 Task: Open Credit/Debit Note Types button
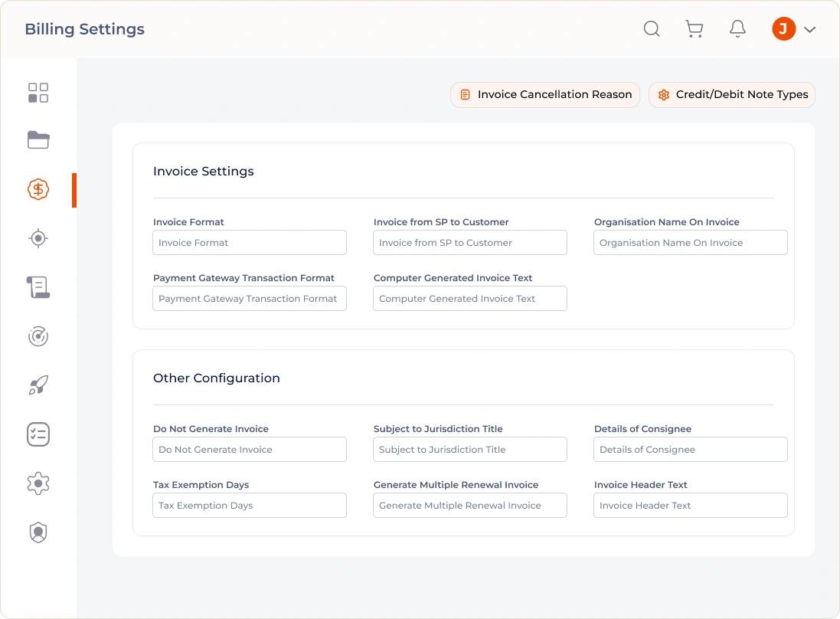pyautogui.click(x=732, y=95)
